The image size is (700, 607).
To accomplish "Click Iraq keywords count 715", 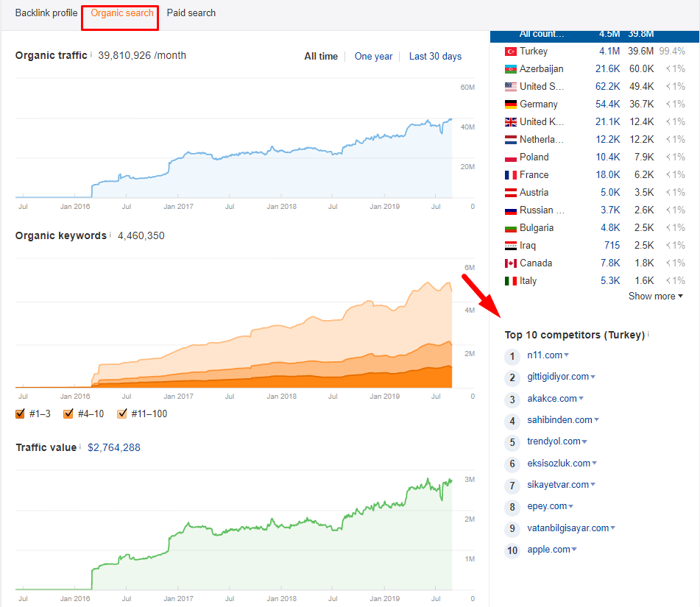I will (612, 245).
